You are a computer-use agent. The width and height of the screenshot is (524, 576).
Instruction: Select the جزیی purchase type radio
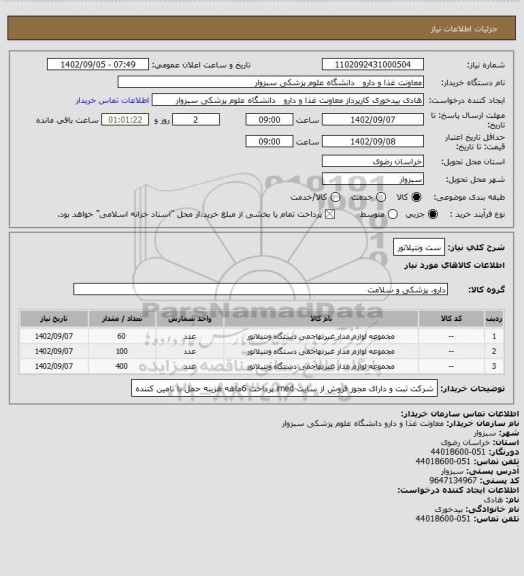[x=433, y=214]
